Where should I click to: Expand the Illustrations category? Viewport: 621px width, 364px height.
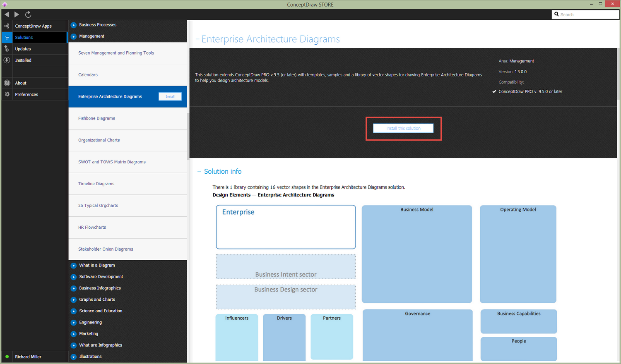pyautogui.click(x=74, y=357)
